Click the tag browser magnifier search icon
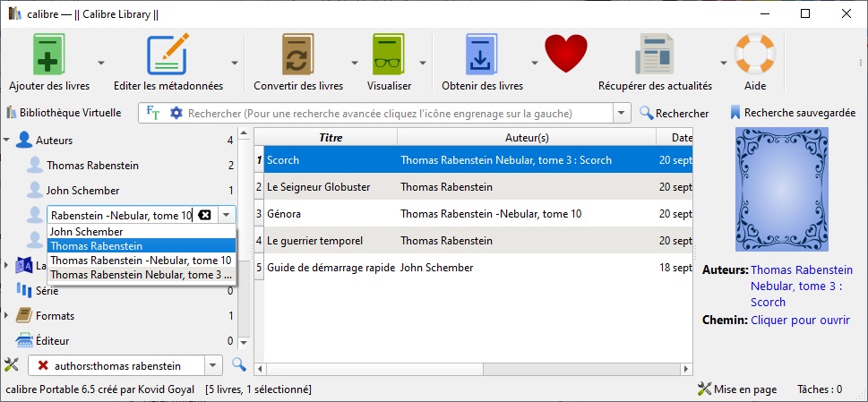The image size is (868, 402). tap(238, 364)
